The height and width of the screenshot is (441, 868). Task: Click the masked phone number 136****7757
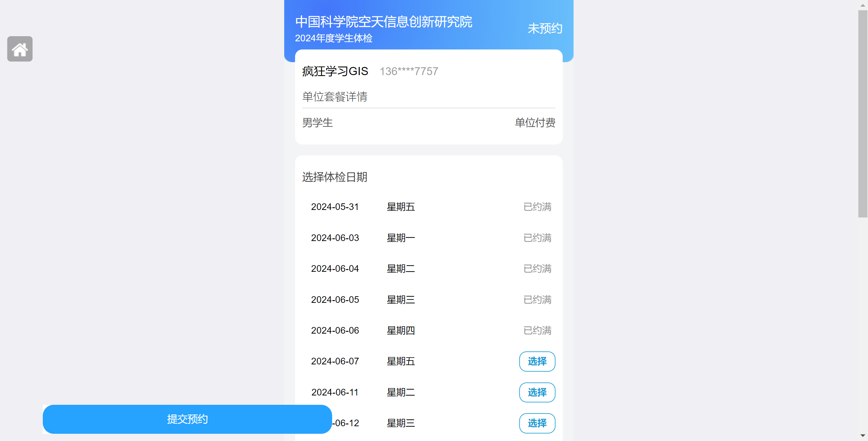point(409,71)
